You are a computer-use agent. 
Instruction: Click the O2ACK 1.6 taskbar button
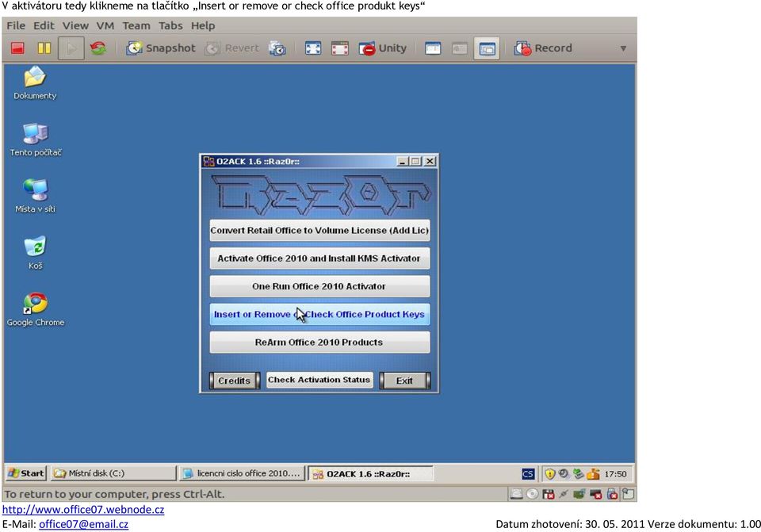(x=371, y=474)
